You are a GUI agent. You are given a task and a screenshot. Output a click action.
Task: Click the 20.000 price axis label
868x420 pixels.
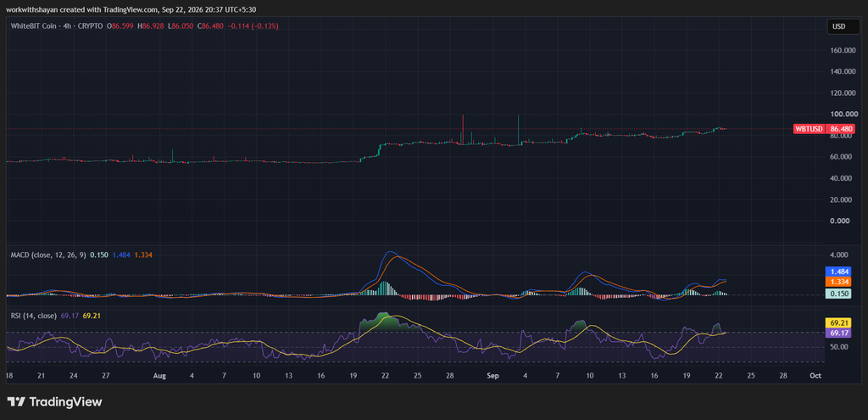[x=840, y=199]
